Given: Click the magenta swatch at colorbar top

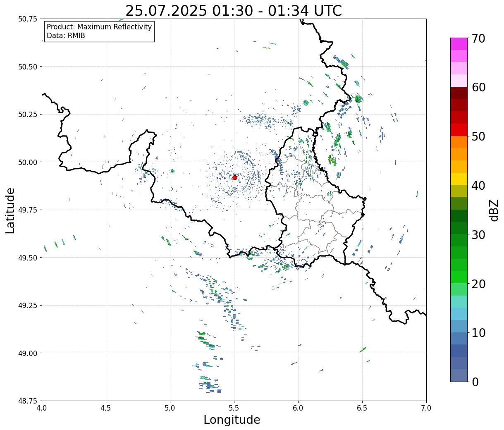Looking at the screenshot, I should click(459, 44).
